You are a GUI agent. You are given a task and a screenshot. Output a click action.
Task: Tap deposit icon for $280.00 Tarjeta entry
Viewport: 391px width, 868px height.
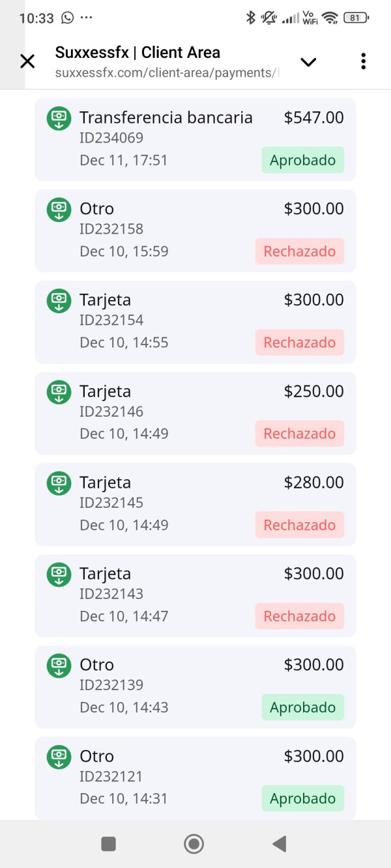59,483
